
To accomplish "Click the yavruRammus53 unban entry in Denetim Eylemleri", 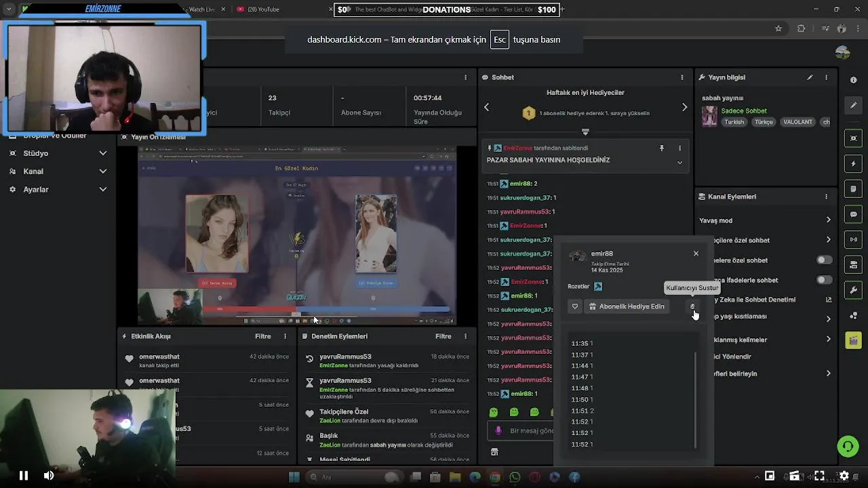I will [x=387, y=361].
